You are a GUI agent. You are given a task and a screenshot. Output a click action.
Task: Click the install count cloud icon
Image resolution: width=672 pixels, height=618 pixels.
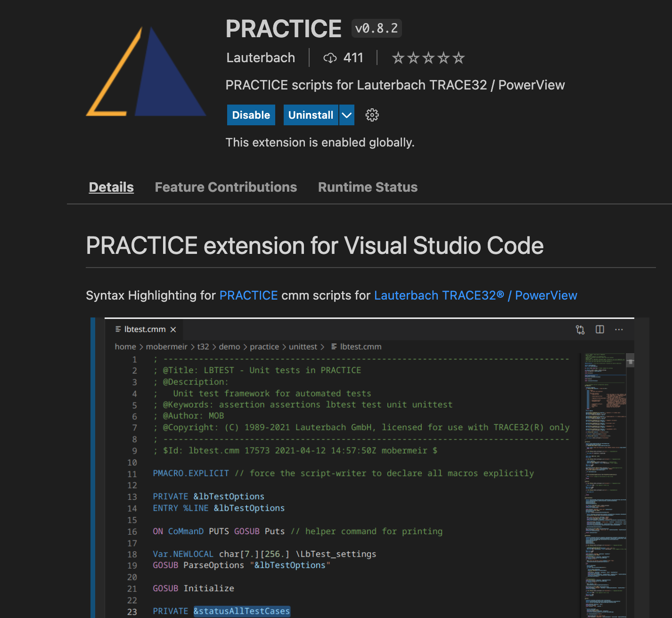330,58
